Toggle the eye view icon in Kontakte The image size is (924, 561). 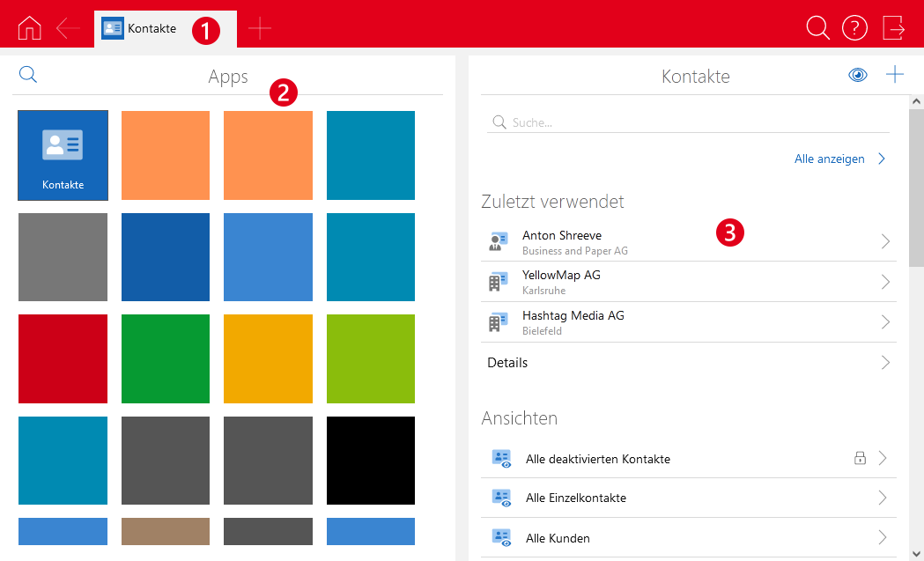pos(857,76)
